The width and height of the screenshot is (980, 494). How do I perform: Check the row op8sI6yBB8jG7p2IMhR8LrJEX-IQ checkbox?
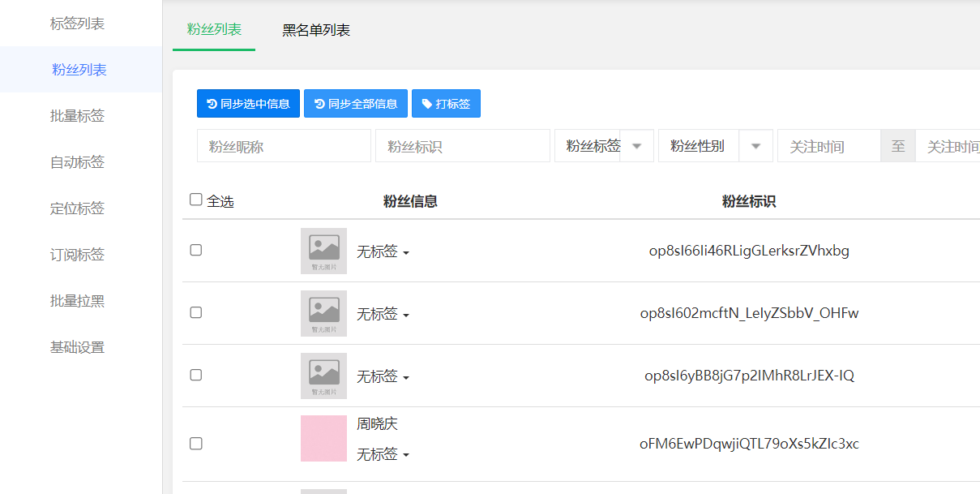point(196,375)
